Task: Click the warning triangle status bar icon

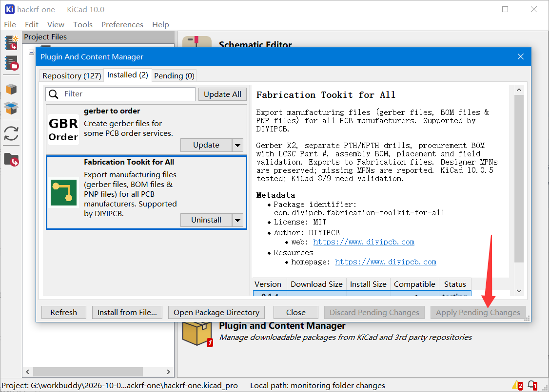Action: pyautogui.click(x=517, y=385)
